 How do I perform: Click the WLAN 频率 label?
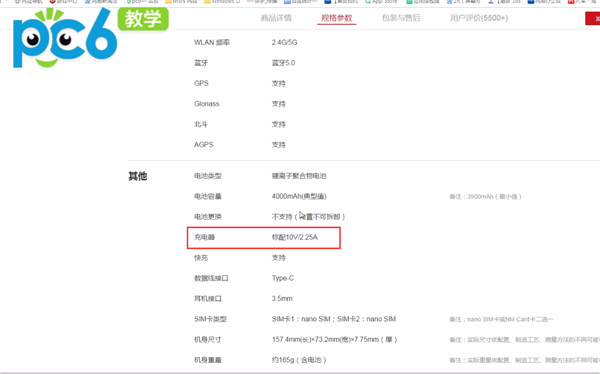212,42
